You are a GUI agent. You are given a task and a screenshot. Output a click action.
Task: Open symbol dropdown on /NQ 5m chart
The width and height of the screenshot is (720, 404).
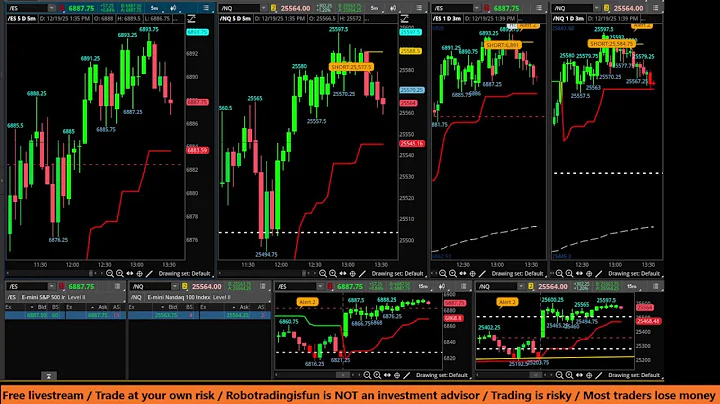coord(263,8)
